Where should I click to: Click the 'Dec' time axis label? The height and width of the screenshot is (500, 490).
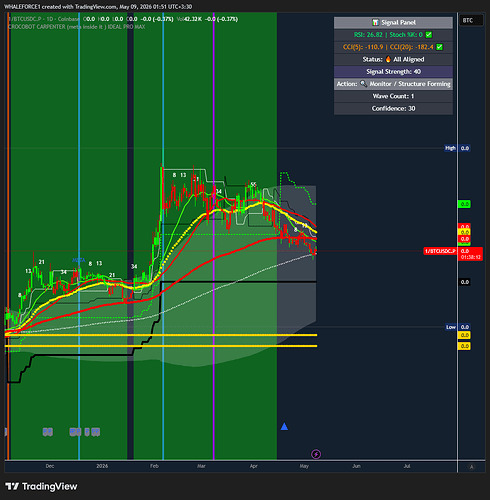coord(50,466)
